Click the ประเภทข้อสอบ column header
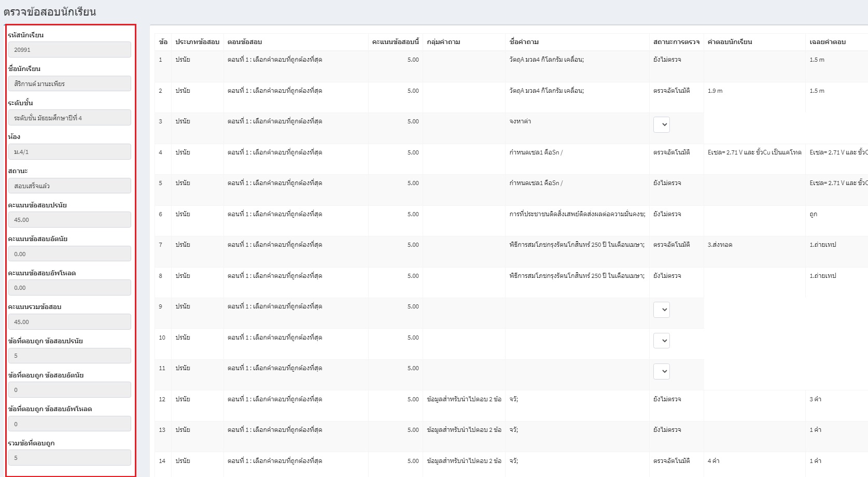This screenshot has height=477, width=868. (197, 42)
